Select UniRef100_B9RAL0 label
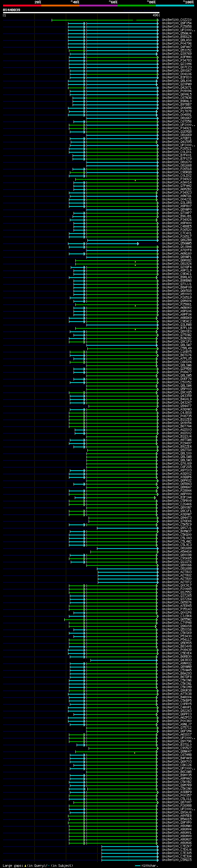The width and height of the screenshot is (197, 868). pos(177,101)
